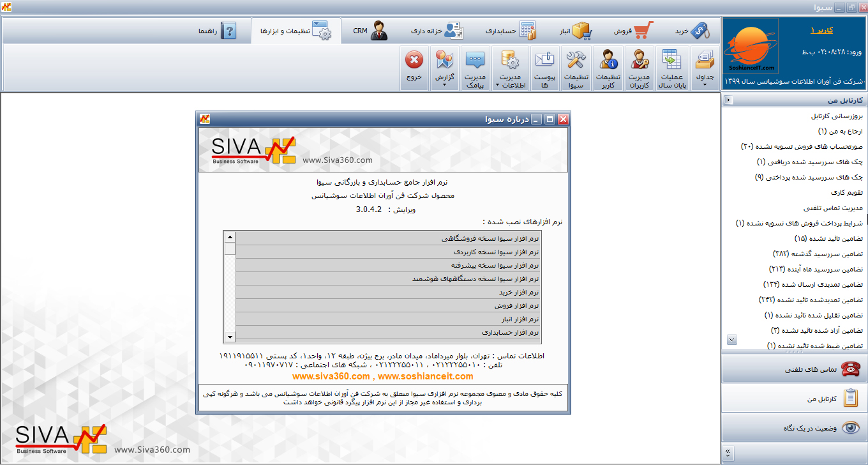Open مدیریت پیامک SMS management
Image resolution: width=868 pixels, height=465 pixels.
(475, 68)
